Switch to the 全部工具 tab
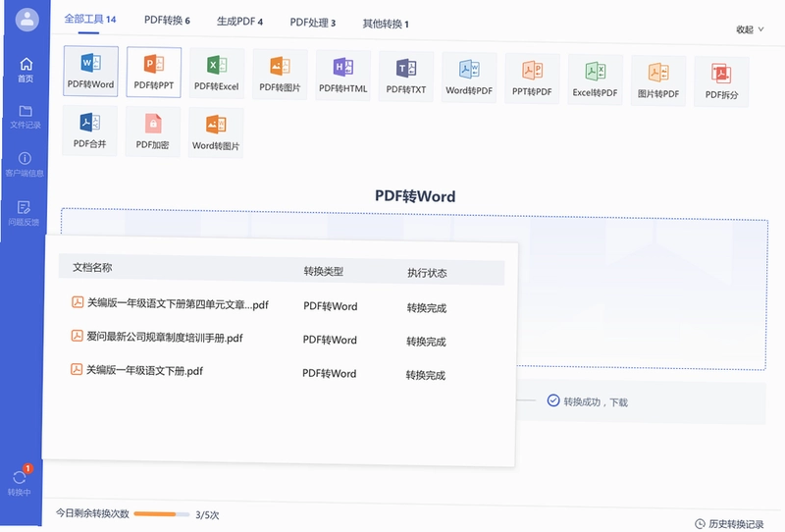785x532 pixels. [x=90, y=19]
